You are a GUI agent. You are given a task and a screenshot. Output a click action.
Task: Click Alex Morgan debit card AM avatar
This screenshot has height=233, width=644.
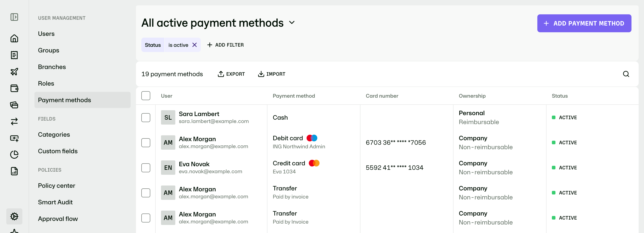point(168,142)
